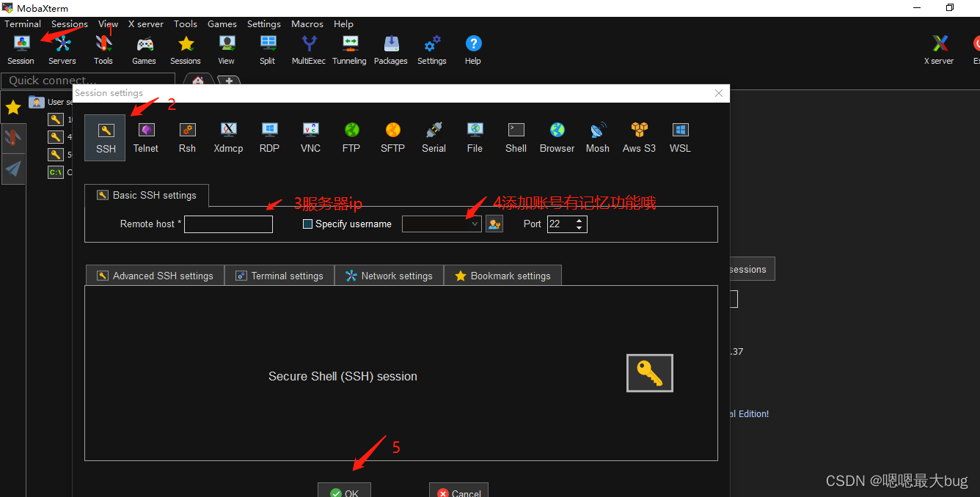Image resolution: width=980 pixels, height=497 pixels.
Task: Select the Serial session type
Action: (x=434, y=138)
